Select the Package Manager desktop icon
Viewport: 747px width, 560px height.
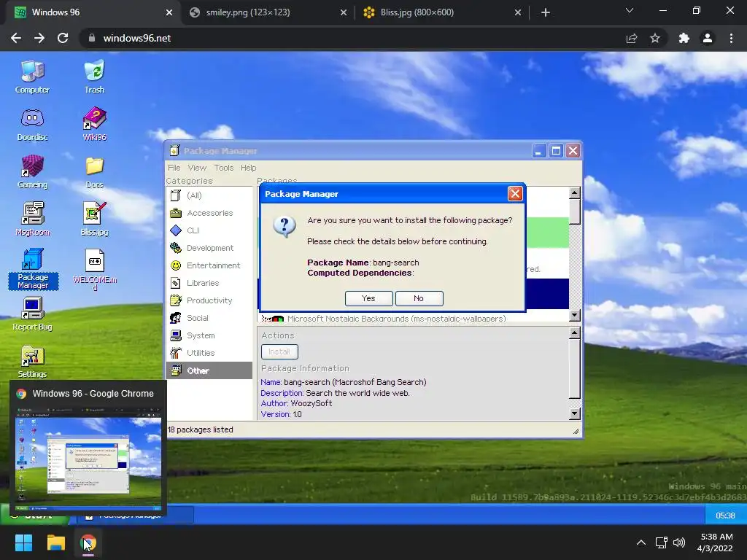point(33,268)
